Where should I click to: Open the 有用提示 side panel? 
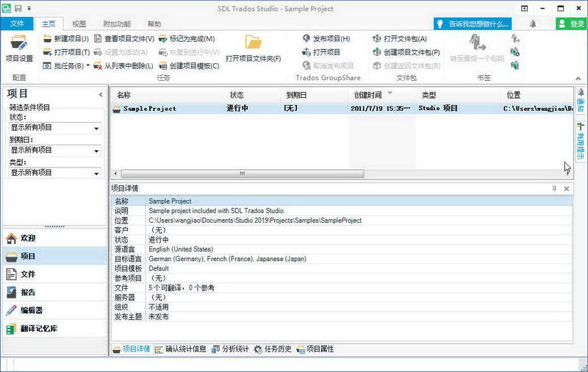(x=581, y=141)
